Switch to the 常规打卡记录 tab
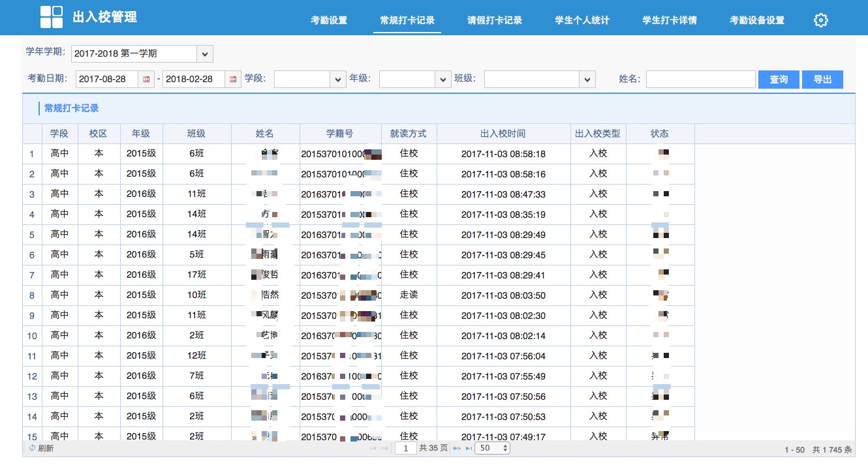This screenshot has height=465, width=868. (408, 20)
